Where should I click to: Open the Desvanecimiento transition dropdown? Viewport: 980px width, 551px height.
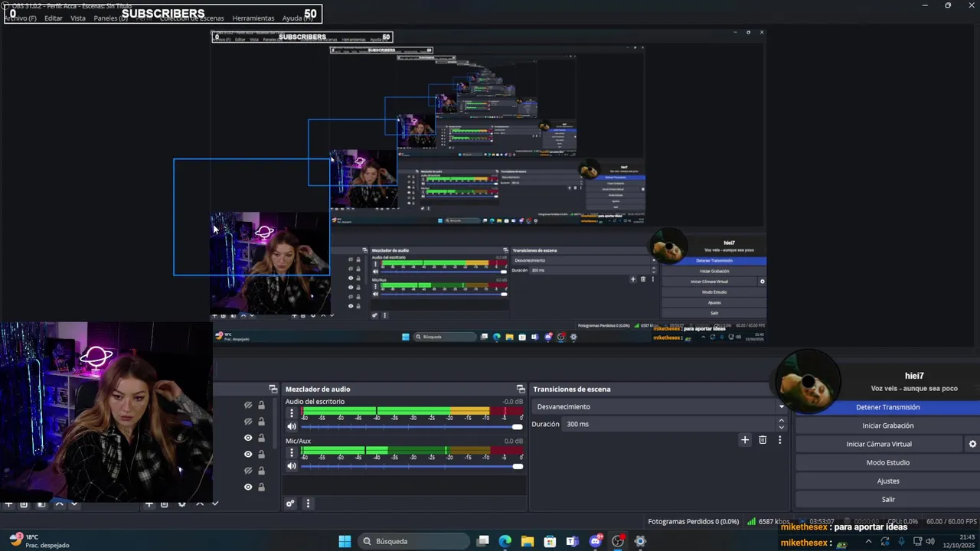point(659,406)
